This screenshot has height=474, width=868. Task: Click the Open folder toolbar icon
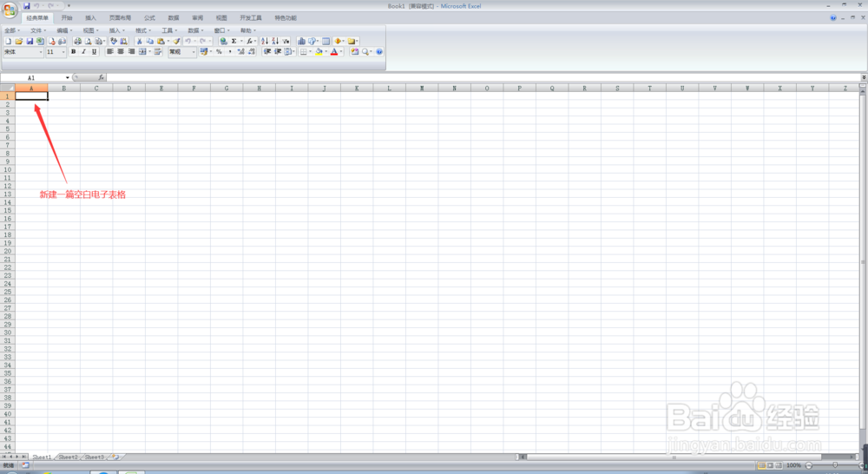[x=18, y=41]
